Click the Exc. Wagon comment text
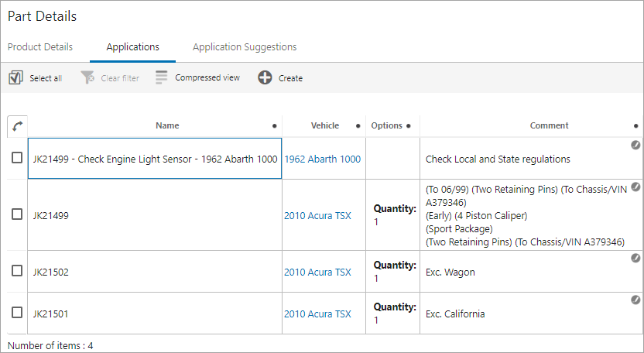This screenshot has height=353, width=644. point(450,272)
